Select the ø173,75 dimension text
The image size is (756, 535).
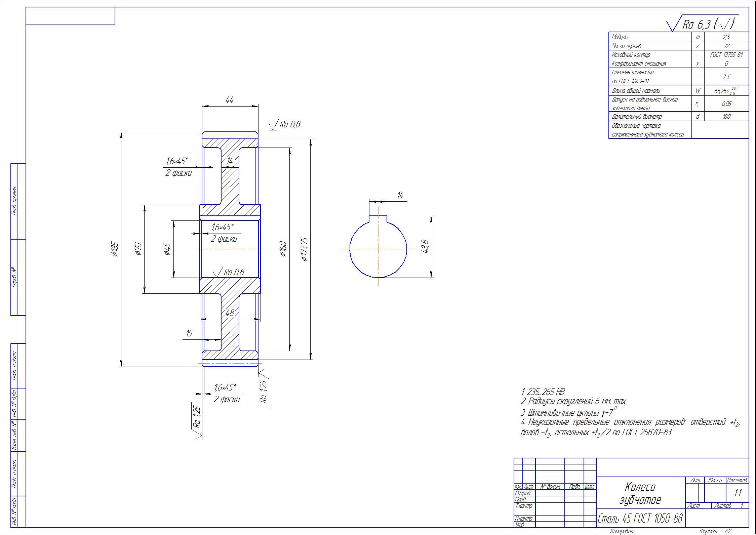click(x=305, y=249)
